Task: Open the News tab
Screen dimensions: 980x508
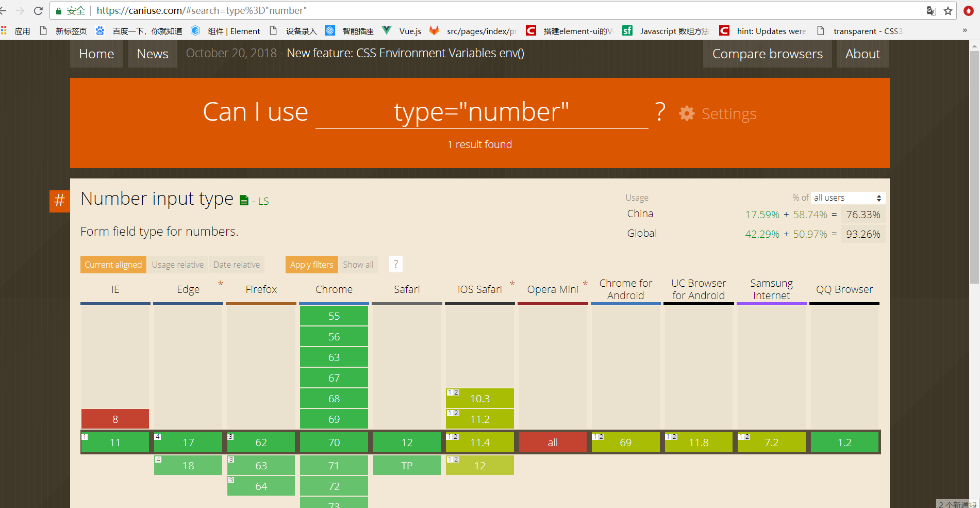Action: 153,54
